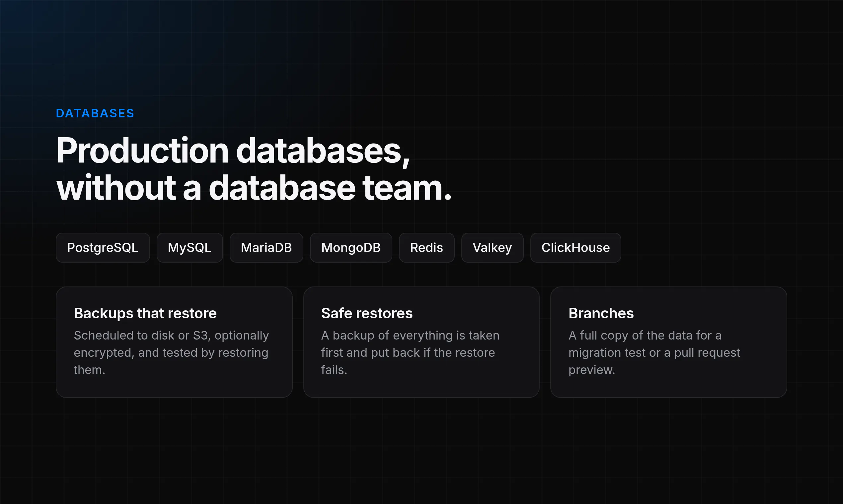The width and height of the screenshot is (843, 504).
Task: Open the Branches feature card
Action: point(669,342)
